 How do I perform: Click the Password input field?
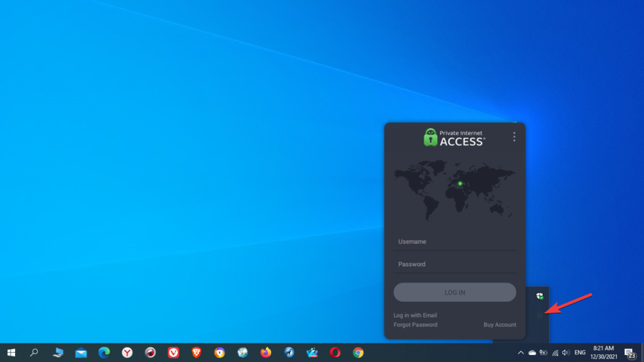pyautogui.click(x=454, y=264)
